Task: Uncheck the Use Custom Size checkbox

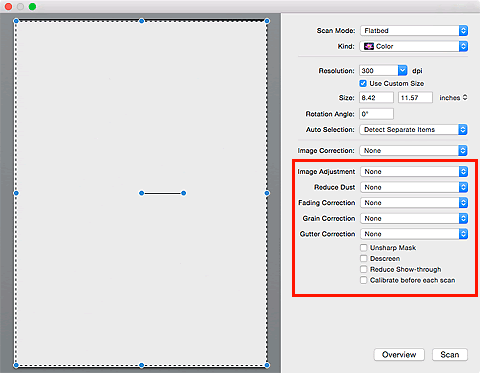Action: pos(363,83)
